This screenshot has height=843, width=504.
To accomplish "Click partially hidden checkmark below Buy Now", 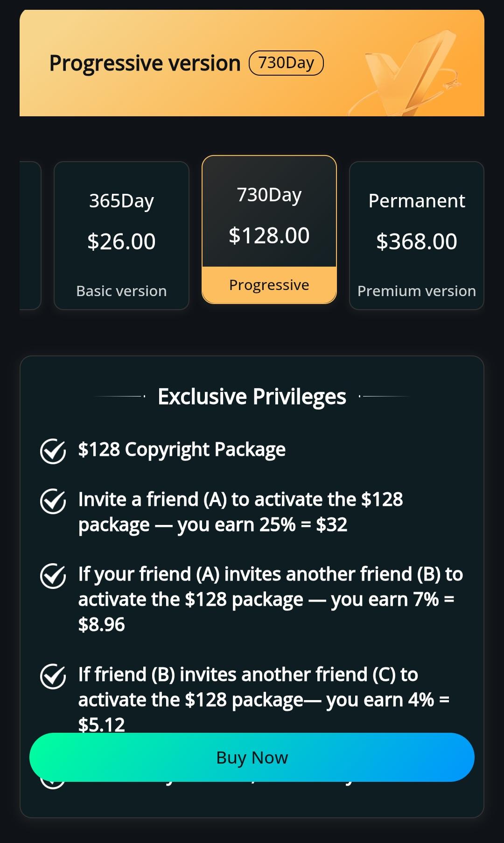I will coord(52,785).
